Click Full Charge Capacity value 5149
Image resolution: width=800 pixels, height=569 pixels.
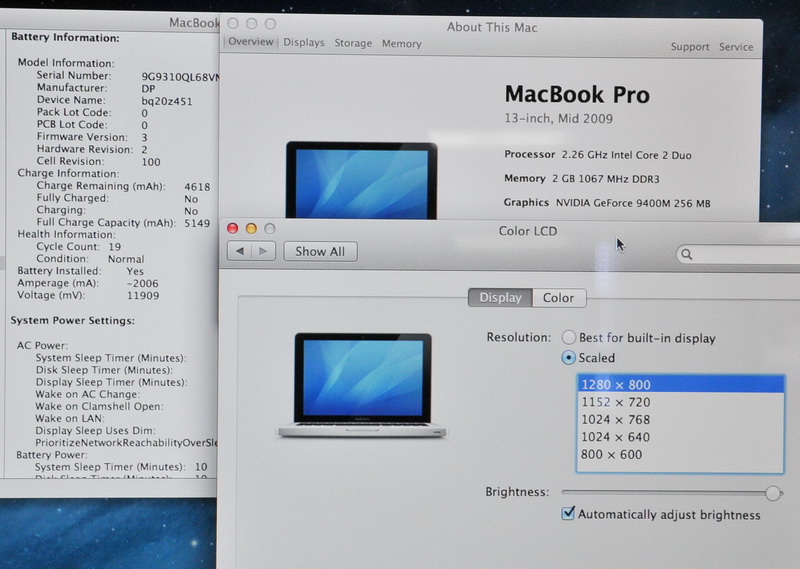(x=197, y=223)
